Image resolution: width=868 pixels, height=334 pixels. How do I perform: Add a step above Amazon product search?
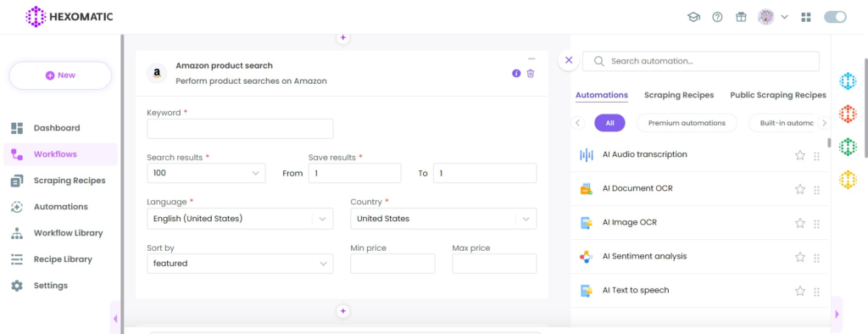(342, 37)
